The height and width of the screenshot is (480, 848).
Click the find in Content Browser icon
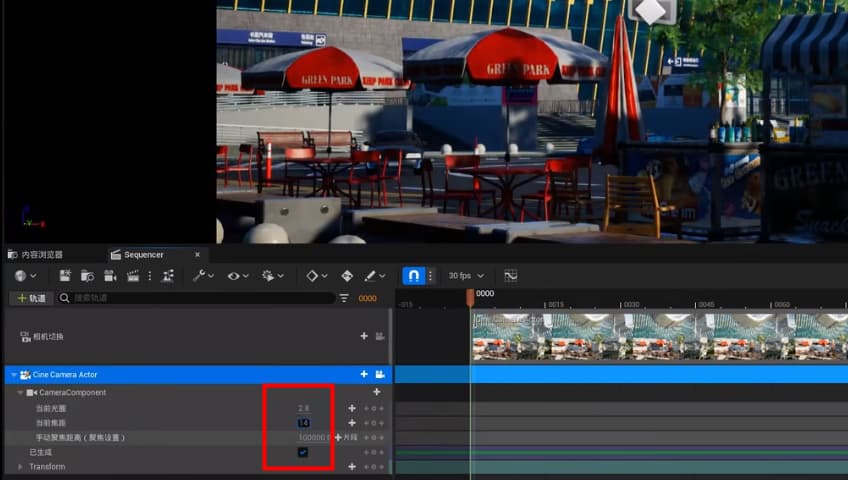click(87, 275)
